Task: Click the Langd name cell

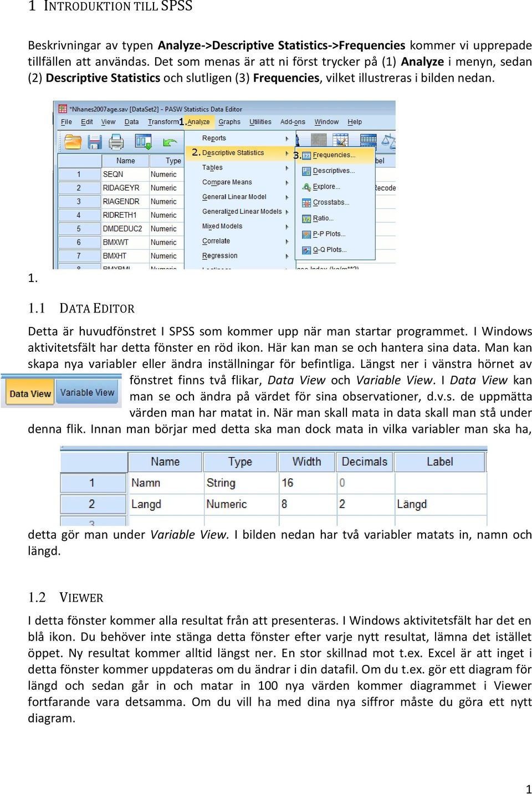Action: coord(166,504)
